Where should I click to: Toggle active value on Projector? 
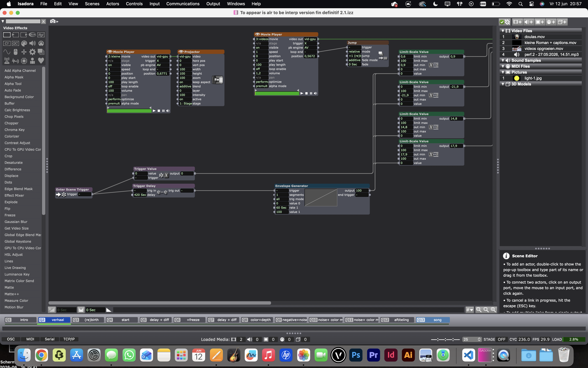pyautogui.click(x=185, y=99)
